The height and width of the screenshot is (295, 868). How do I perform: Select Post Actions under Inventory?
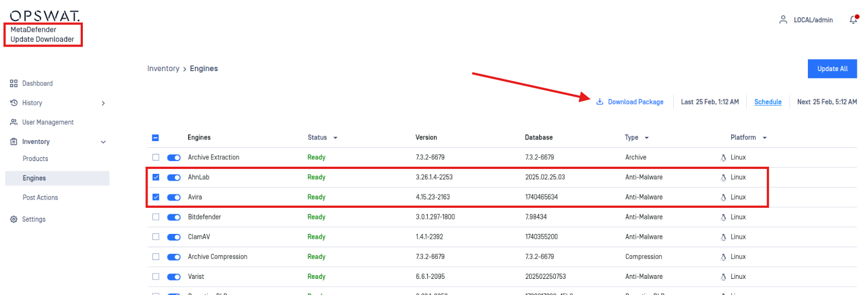pos(40,198)
